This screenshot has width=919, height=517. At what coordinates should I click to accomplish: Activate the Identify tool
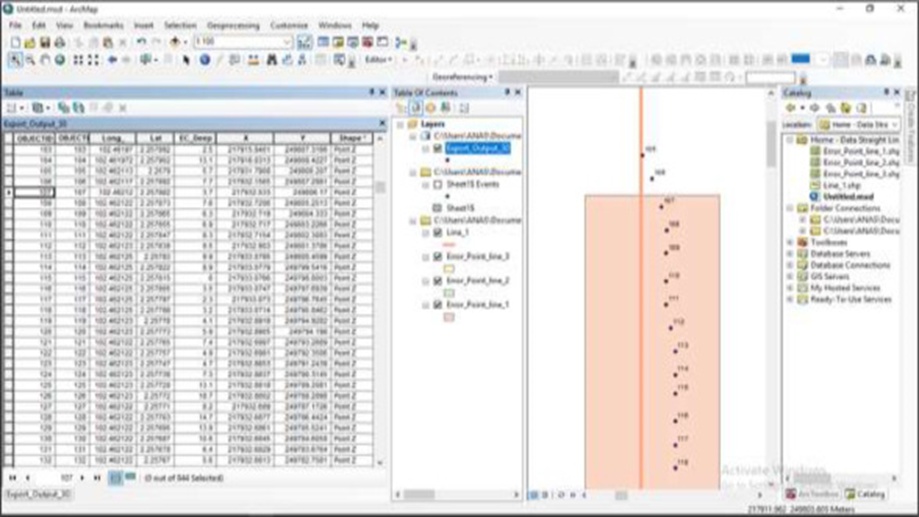pos(205,60)
